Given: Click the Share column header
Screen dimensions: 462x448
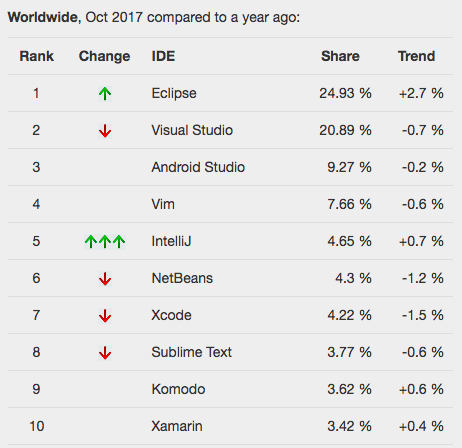Looking at the screenshot, I should (340, 56).
